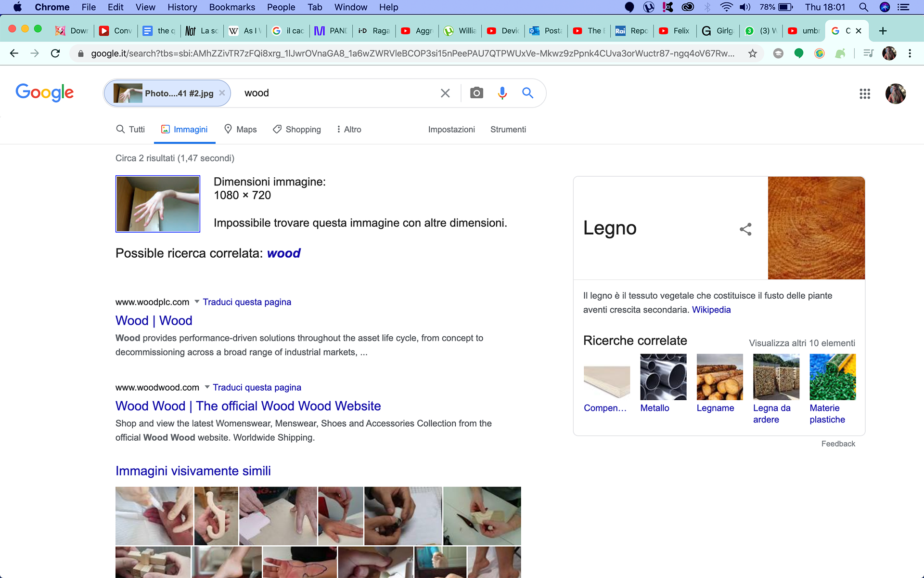Click the Feedback link under the panel
Image resolution: width=924 pixels, height=578 pixels.
point(838,444)
